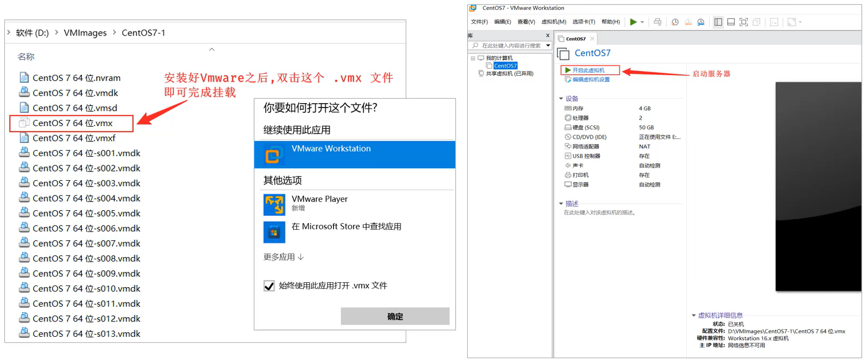Click the library search input field
The image size is (868, 363).
(x=511, y=45)
